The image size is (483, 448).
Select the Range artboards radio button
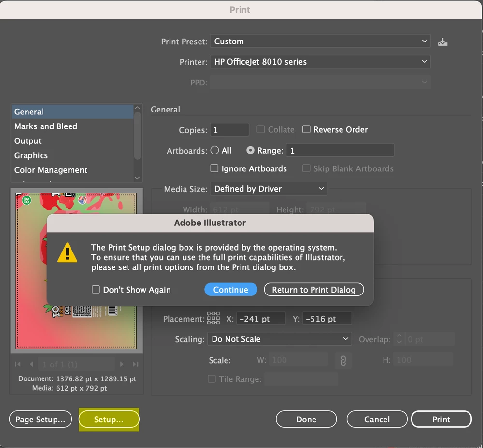250,150
